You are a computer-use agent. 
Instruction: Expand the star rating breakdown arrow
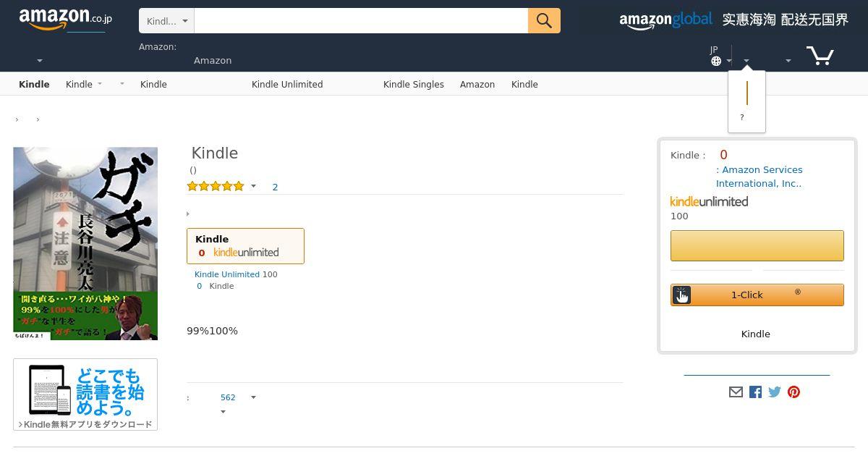pyautogui.click(x=253, y=187)
